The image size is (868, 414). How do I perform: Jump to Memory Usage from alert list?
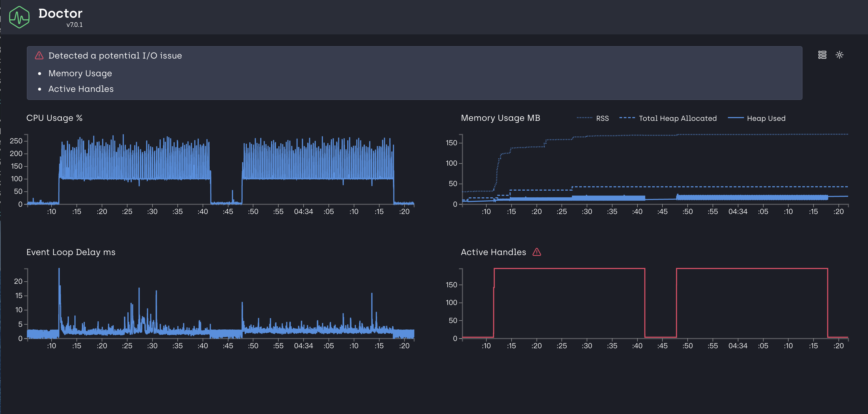point(80,74)
